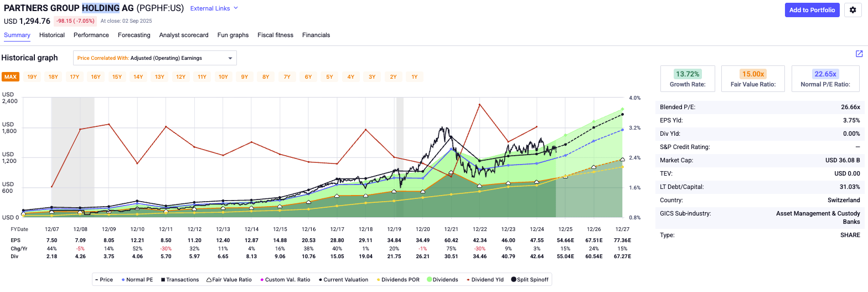The height and width of the screenshot is (292, 868).
Task: Click the 15.00x Fair Value Ratio box
Action: coord(753,79)
